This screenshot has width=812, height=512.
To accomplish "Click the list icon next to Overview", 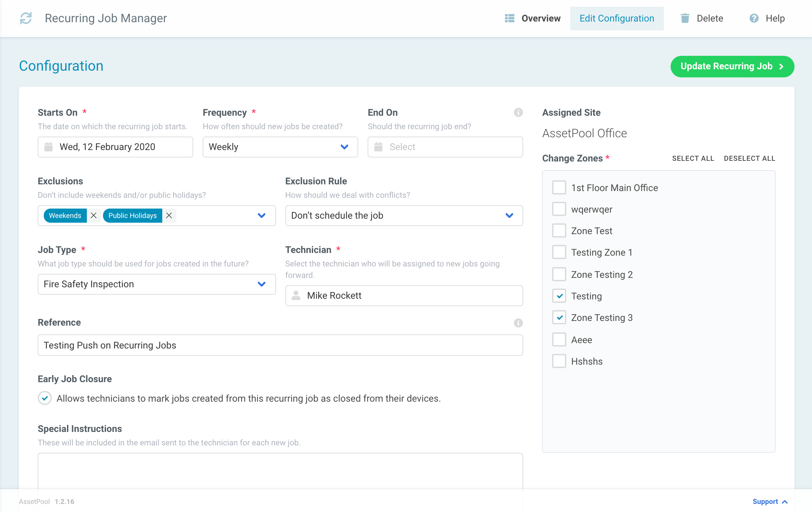I will pos(509,18).
